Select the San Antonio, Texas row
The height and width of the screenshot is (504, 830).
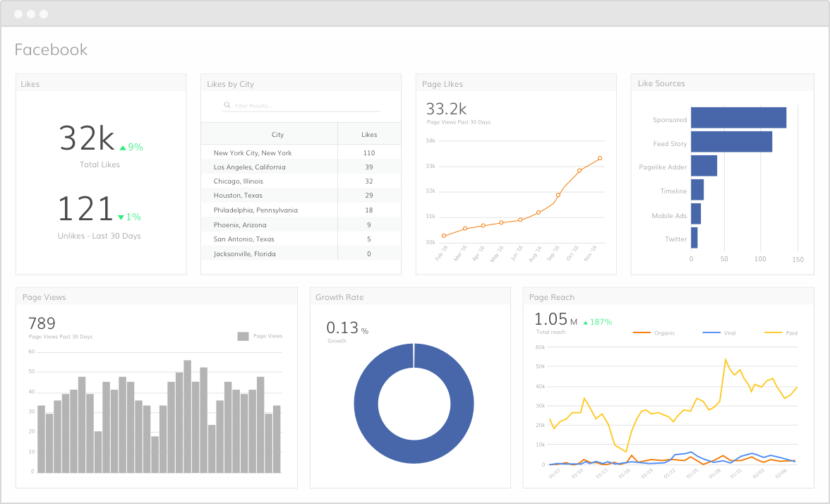301,239
